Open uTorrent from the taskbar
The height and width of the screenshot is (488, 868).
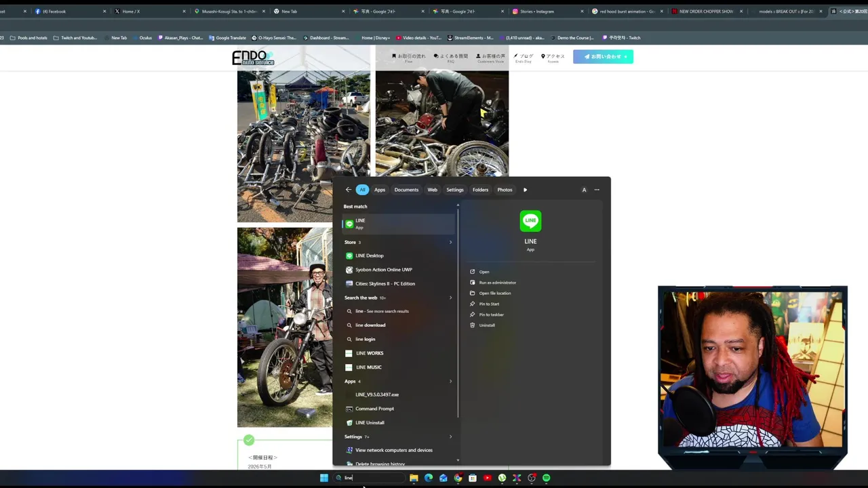click(502, 478)
